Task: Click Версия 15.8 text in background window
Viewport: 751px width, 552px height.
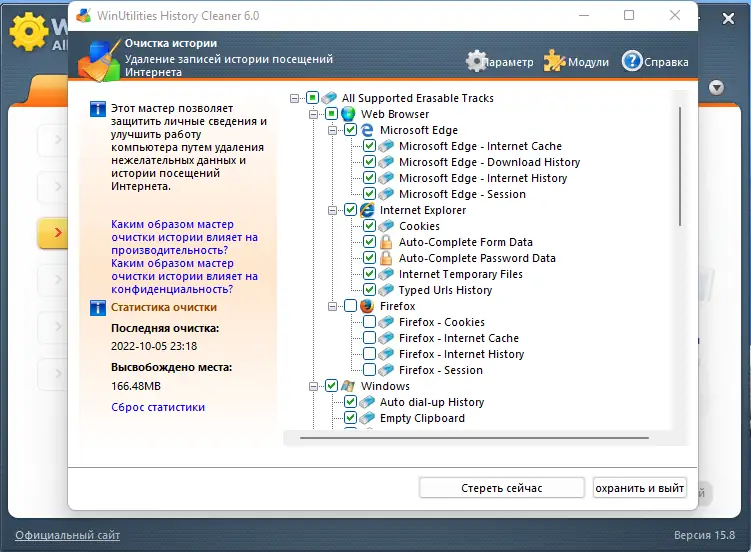Action: [x=704, y=535]
